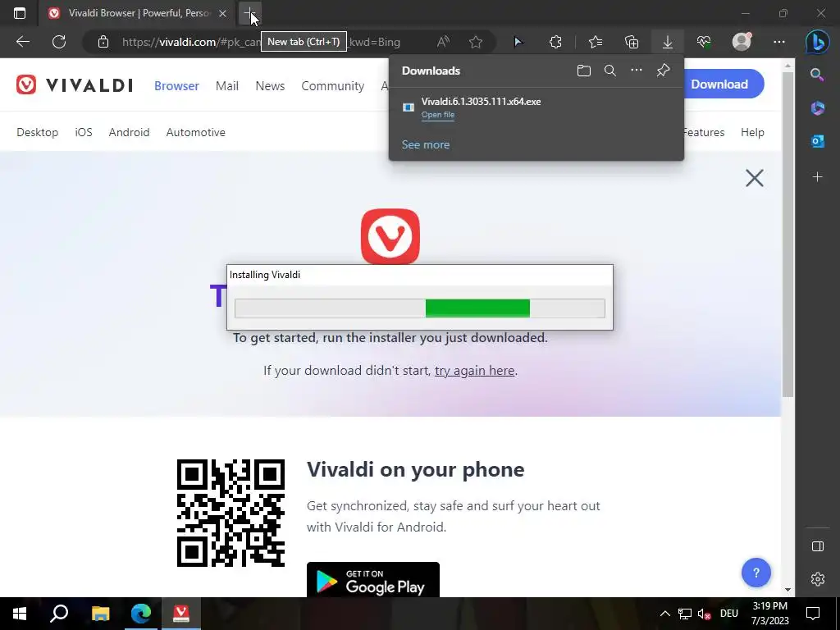Open File Explorer from the taskbar
The width and height of the screenshot is (840, 630).
coord(100,614)
